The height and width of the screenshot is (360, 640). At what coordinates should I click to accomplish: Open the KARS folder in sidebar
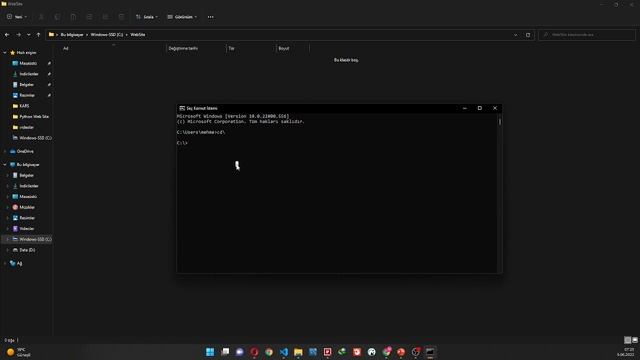pos(24,106)
